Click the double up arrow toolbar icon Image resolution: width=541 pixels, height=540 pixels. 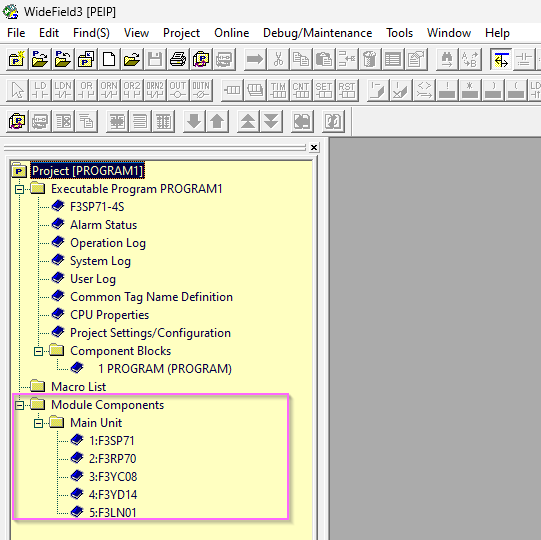(x=248, y=121)
